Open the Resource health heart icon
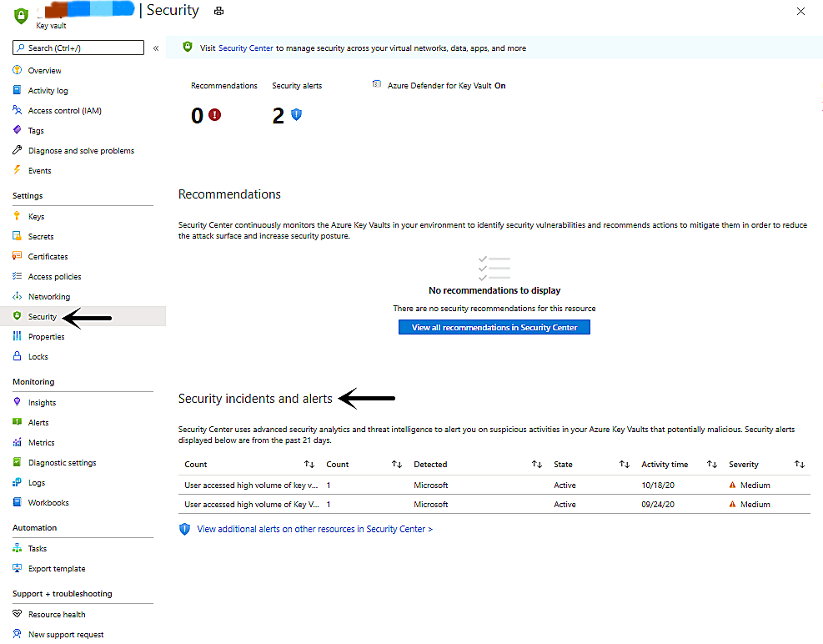The height and width of the screenshot is (644, 823). coord(18,613)
